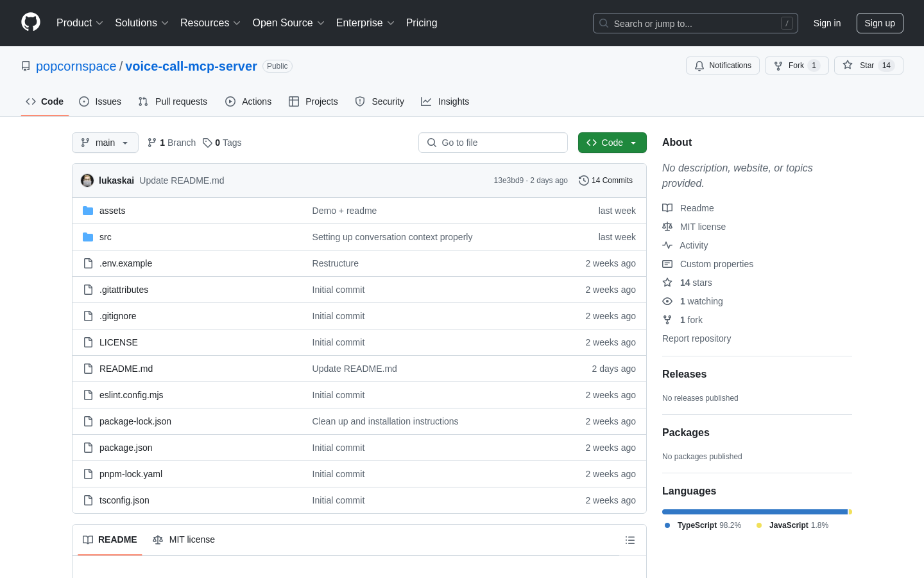The width and height of the screenshot is (924, 578).
Task: Expand the Enterprise menu
Action: [x=365, y=22]
